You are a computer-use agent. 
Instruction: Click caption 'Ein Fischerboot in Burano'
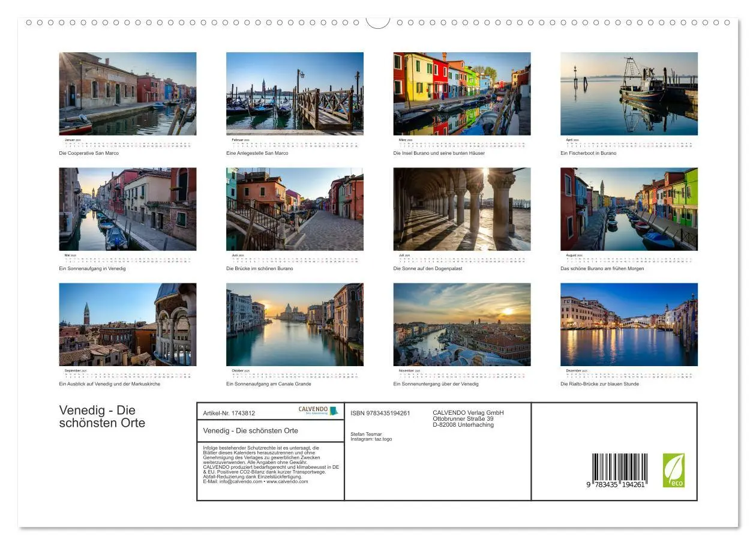pyautogui.click(x=588, y=153)
